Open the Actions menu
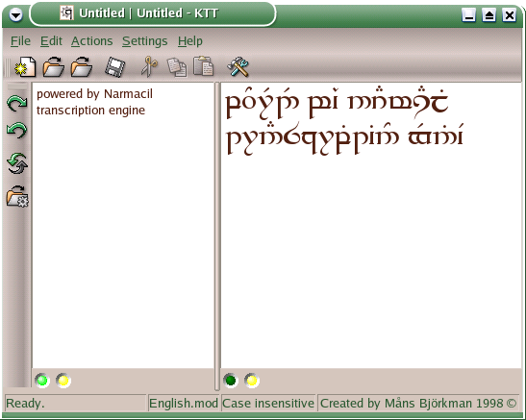The height and width of the screenshot is (420, 526). click(x=91, y=41)
